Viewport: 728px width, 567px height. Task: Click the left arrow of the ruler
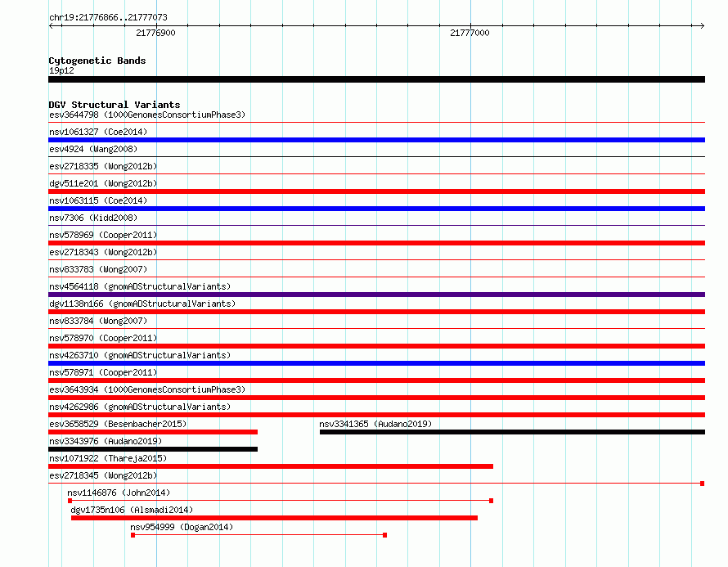click(x=51, y=25)
